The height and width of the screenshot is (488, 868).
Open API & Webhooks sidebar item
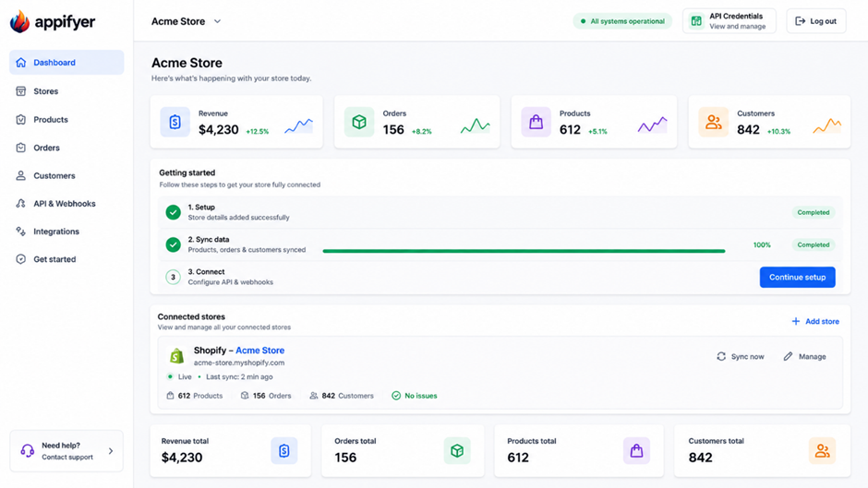[x=66, y=204]
